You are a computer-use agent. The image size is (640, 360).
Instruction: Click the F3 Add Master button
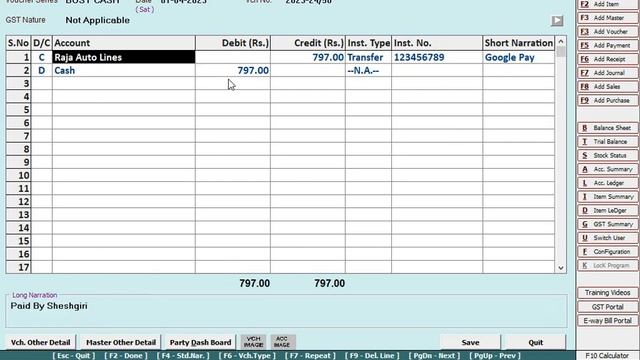(x=608, y=18)
